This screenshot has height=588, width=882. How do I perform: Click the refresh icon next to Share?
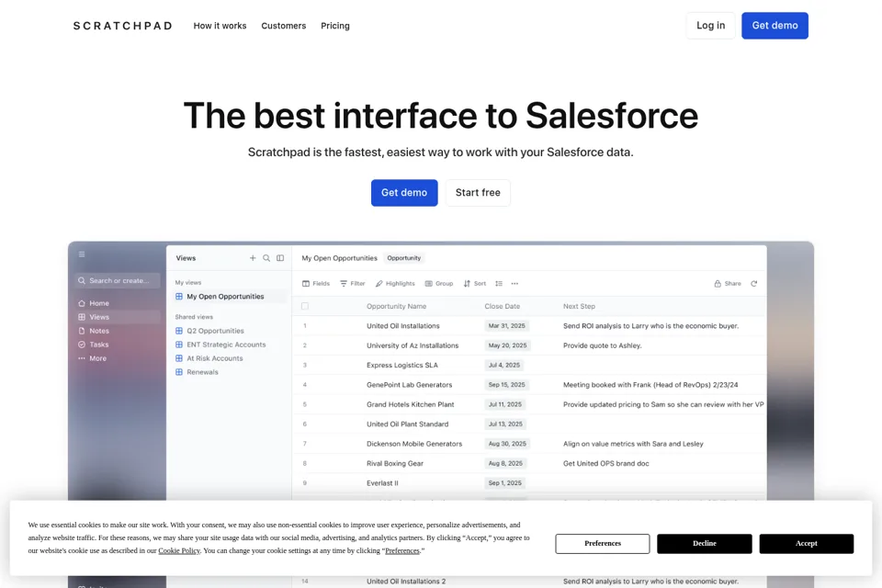click(753, 284)
